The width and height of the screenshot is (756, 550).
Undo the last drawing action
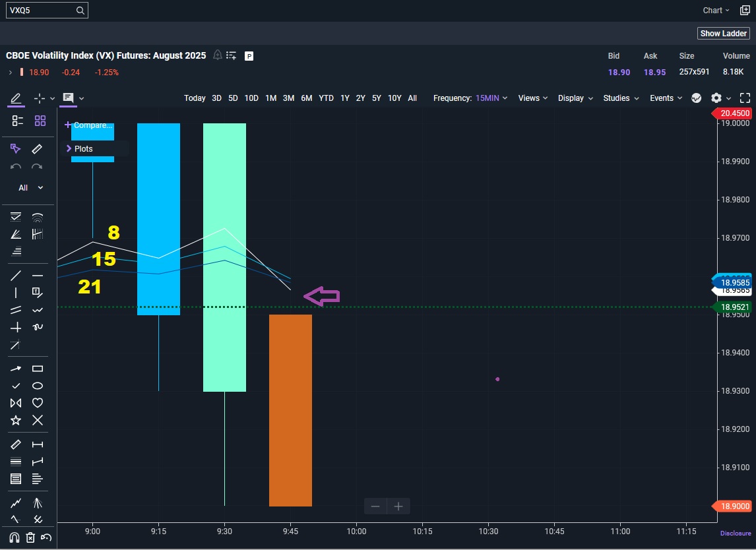(x=15, y=167)
